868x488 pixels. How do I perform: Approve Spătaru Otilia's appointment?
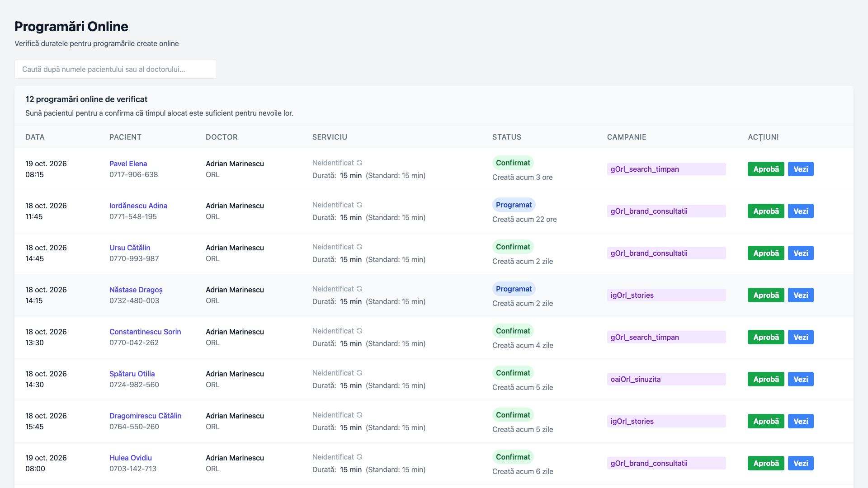[x=766, y=379]
